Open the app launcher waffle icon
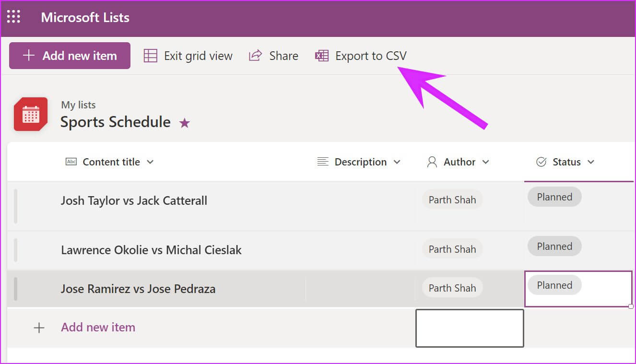The width and height of the screenshot is (636, 364). pyautogui.click(x=13, y=17)
